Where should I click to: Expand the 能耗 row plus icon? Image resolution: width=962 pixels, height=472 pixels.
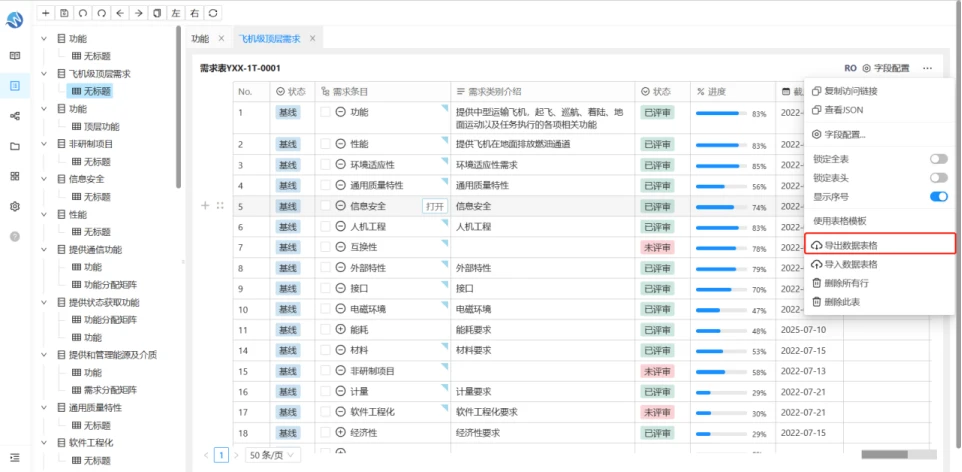(x=341, y=330)
